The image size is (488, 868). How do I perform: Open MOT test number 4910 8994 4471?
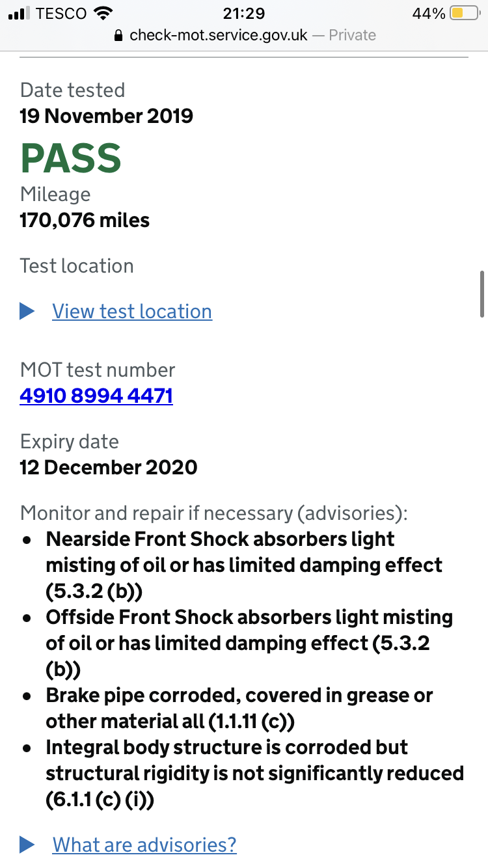click(96, 396)
